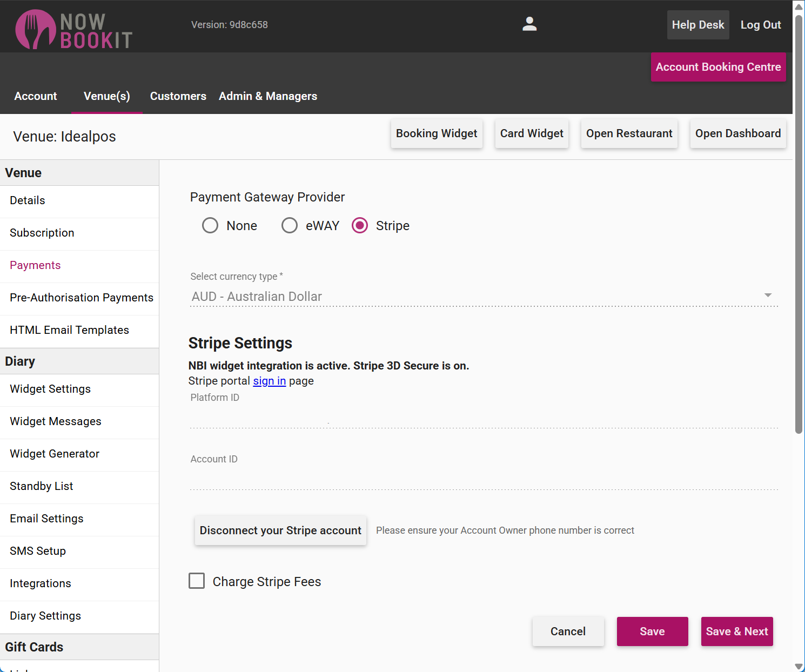The image size is (805, 672).
Task: Open Widget Generator from the Diary menu
Action: coord(55,454)
